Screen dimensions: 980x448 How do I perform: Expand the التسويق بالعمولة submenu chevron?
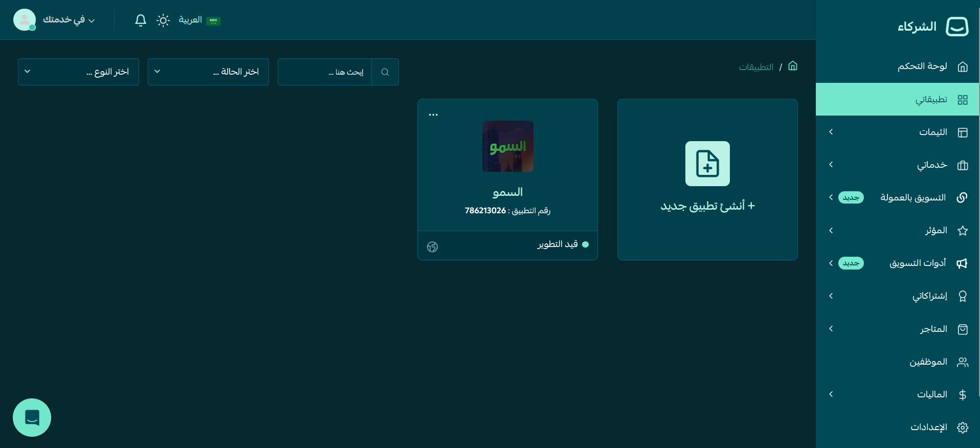831,197
